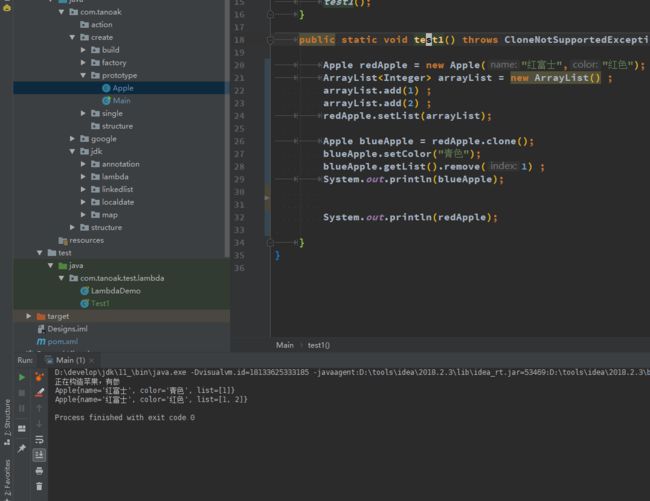This screenshot has height=501, width=650.
Task: Click the orange VisualVM launch icon
Action: [x=39, y=377]
